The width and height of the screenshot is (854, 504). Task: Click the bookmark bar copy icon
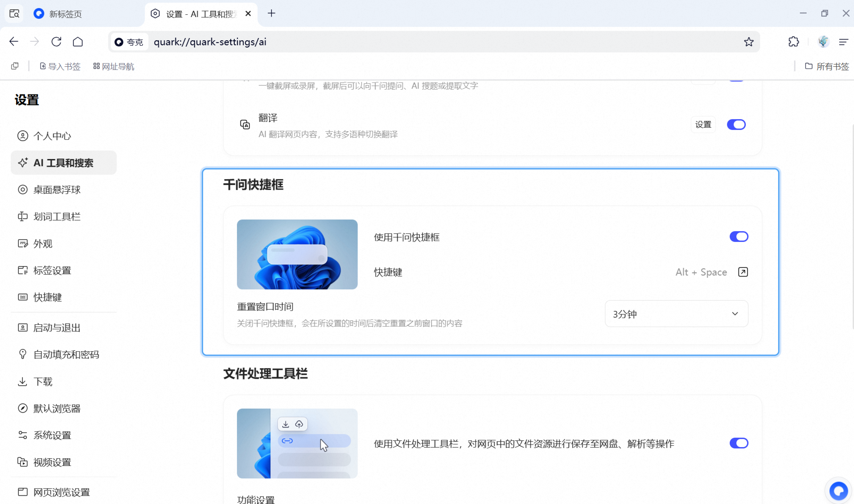pos(15,66)
